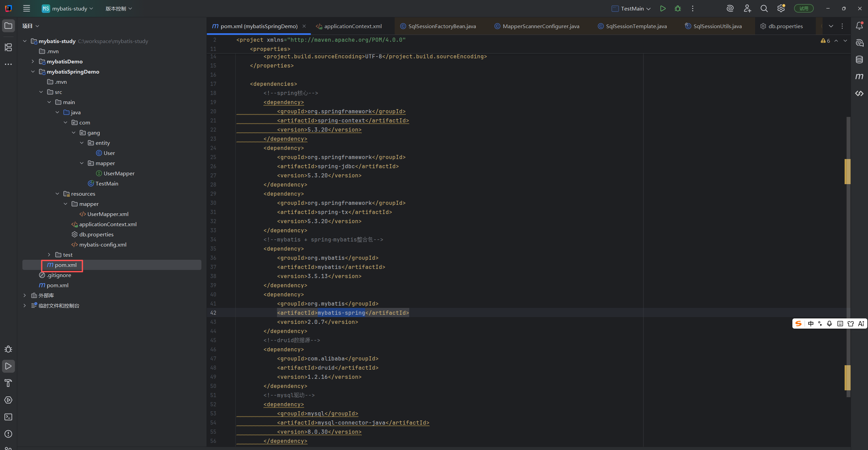Toggle Sogou punctuation mode

(820, 324)
